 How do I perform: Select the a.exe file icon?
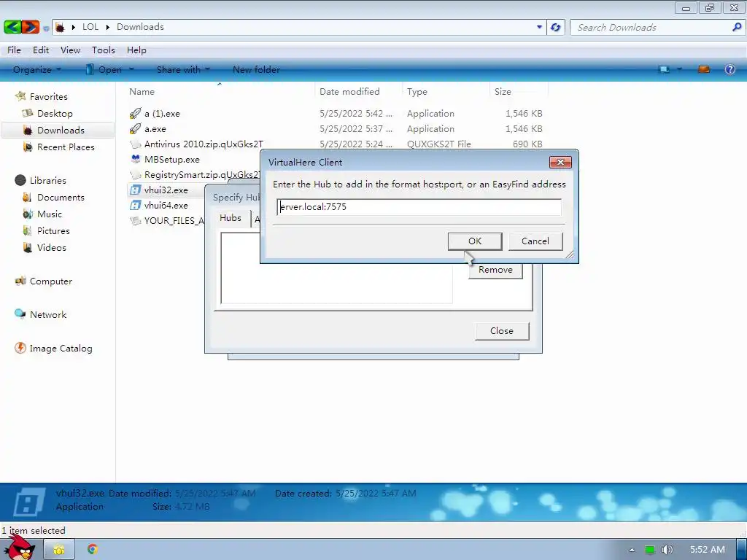coord(135,128)
